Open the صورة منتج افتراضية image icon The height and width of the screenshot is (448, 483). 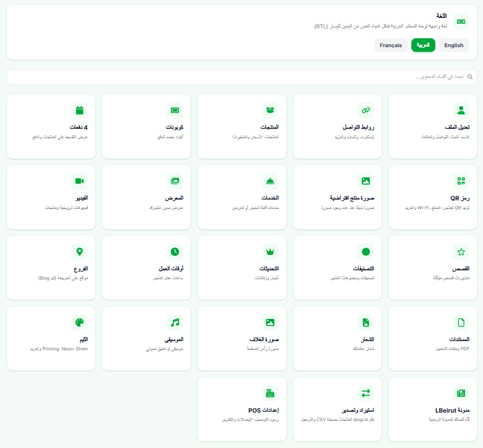click(366, 181)
